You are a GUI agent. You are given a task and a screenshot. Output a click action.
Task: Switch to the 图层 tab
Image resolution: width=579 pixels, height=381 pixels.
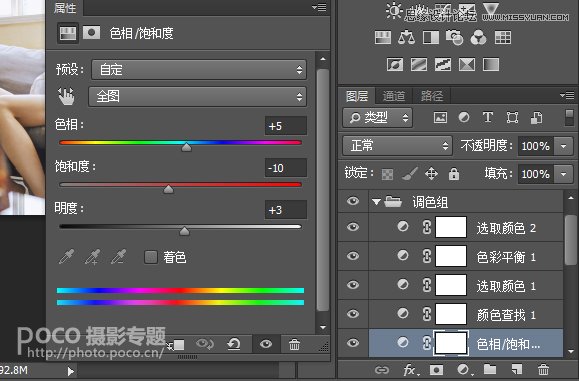click(357, 96)
